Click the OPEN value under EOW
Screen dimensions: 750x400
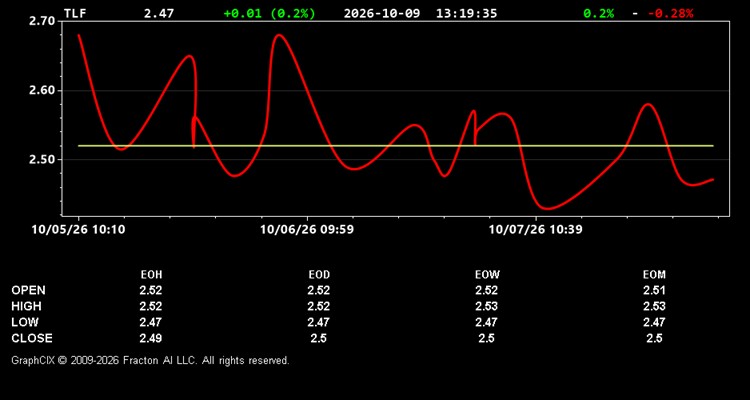(x=486, y=290)
